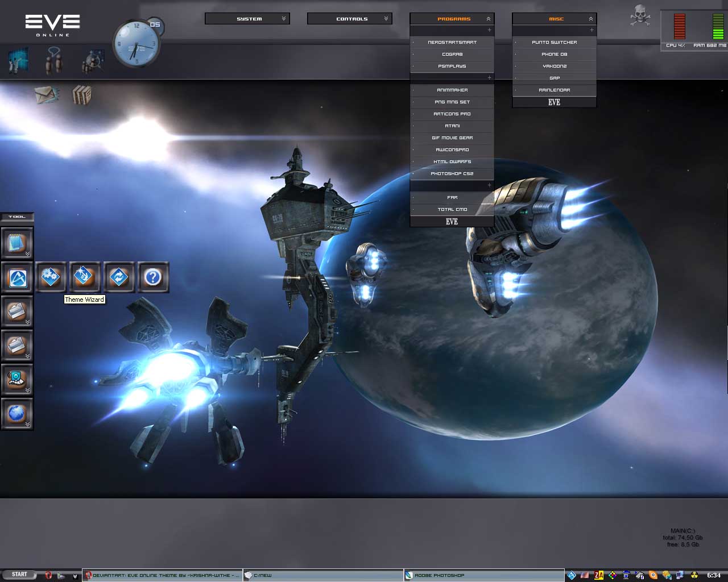Click the yellow radiation tray icon
The height and width of the screenshot is (582, 728).
pyautogui.click(x=694, y=575)
